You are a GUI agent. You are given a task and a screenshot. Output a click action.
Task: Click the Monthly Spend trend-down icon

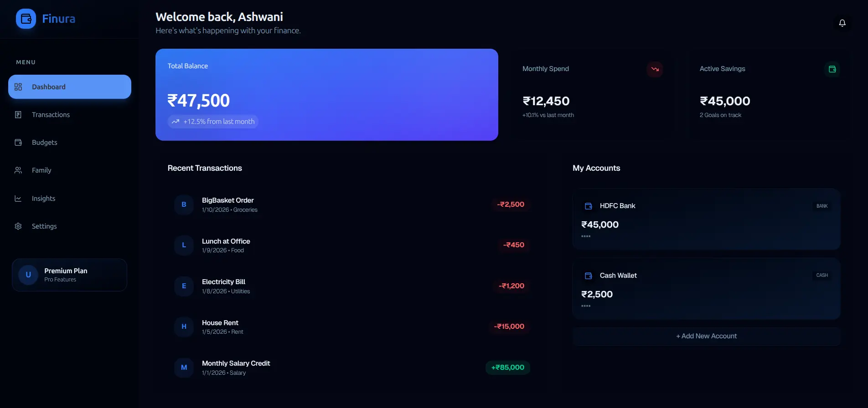(x=655, y=69)
